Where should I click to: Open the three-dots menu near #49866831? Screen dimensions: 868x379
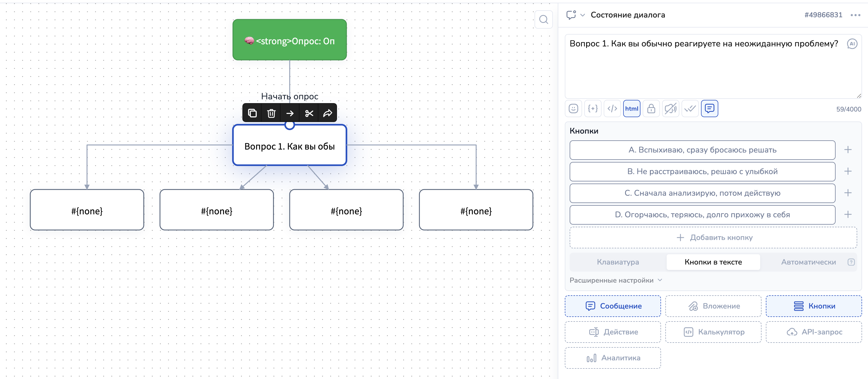(855, 15)
